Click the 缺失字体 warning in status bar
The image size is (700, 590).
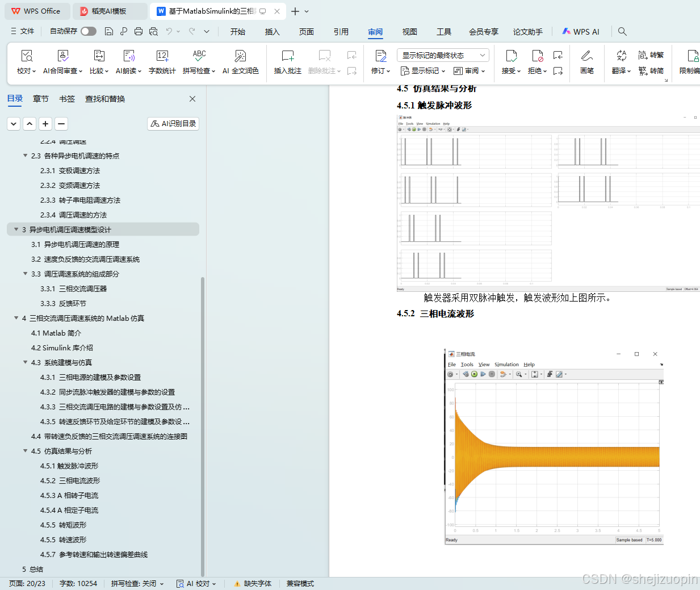tap(253, 583)
